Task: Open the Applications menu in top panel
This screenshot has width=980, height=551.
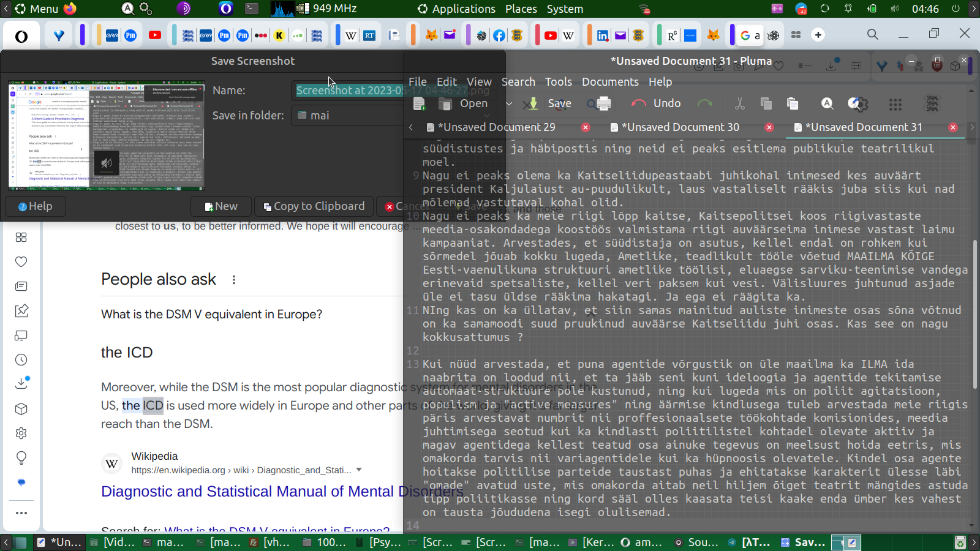Action: 456,9
